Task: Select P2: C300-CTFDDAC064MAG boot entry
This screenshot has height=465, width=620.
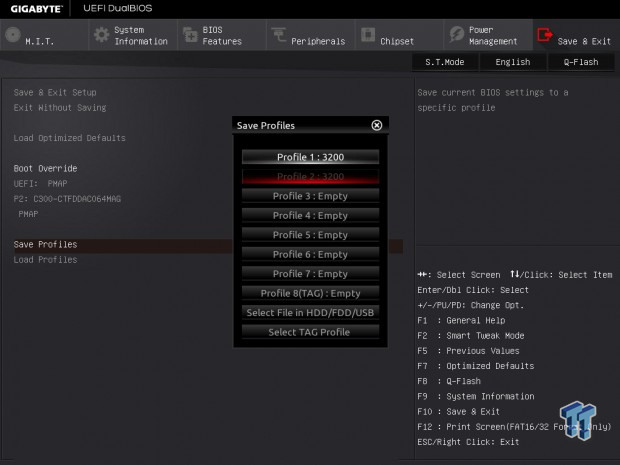Action: (x=67, y=199)
